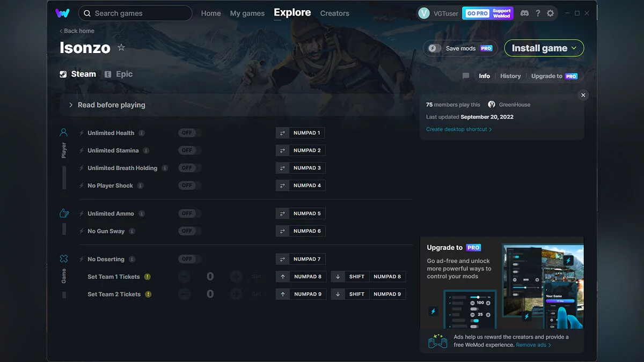This screenshot has width=644, height=362.
Task: Click the No Gun Sway info icon
Action: pos(132,231)
